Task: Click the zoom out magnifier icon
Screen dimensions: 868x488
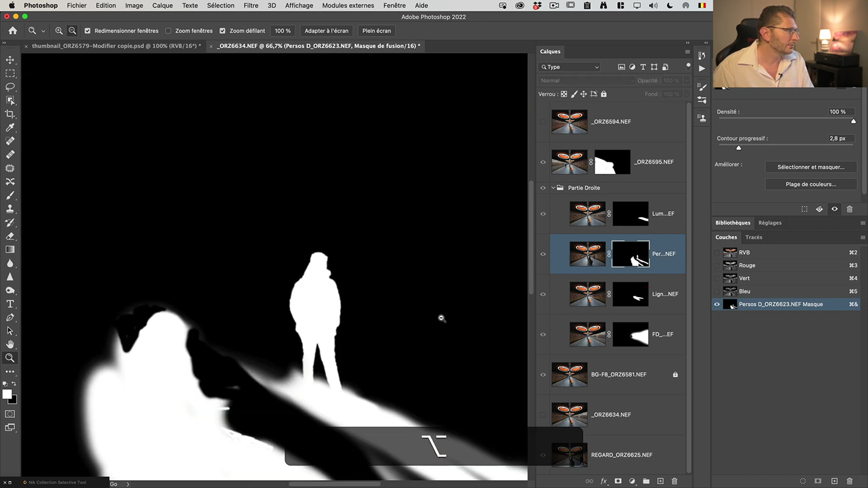Action: (72, 30)
